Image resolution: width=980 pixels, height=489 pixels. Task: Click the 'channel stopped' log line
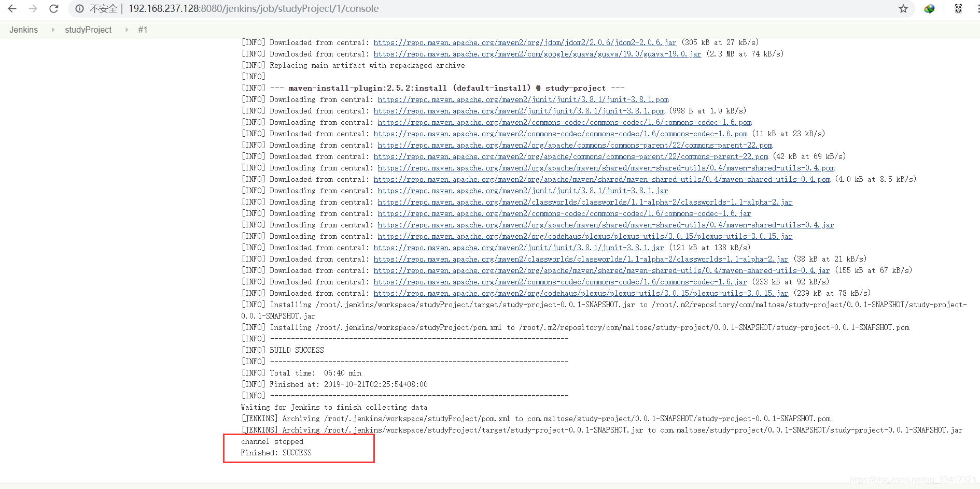click(x=272, y=441)
